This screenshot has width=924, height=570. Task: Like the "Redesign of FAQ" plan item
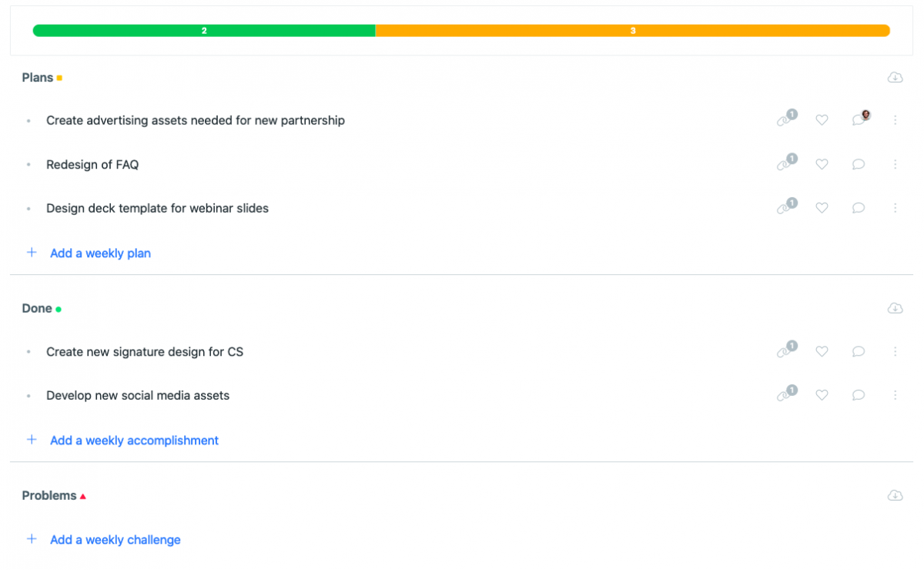point(822,164)
